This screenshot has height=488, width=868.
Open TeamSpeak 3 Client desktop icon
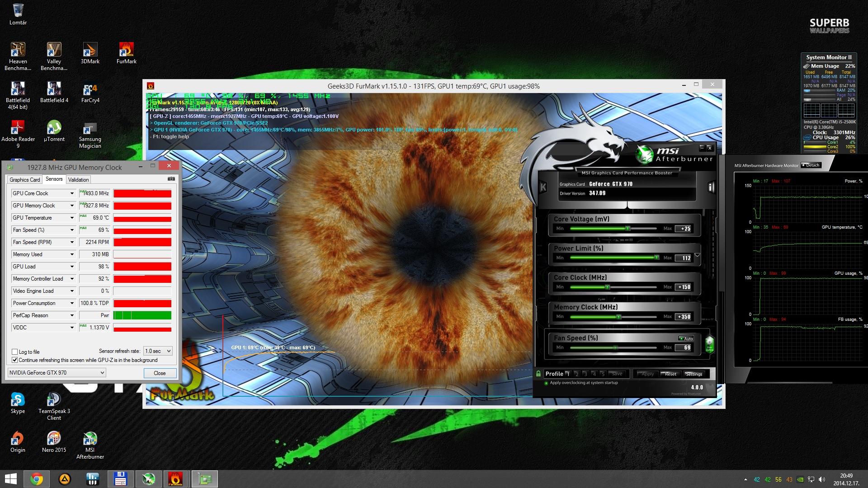54,406
